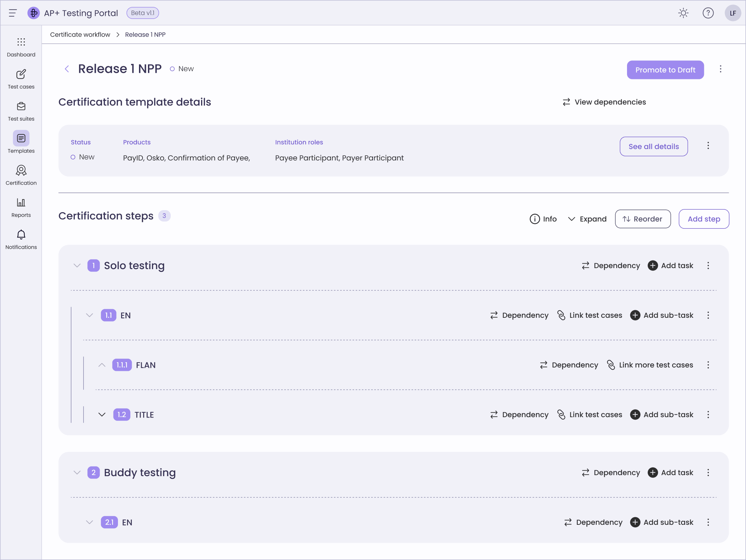Click the Certificate workflow breadcrumb
This screenshot has height=560, width=746.
(x=80, y=35)
